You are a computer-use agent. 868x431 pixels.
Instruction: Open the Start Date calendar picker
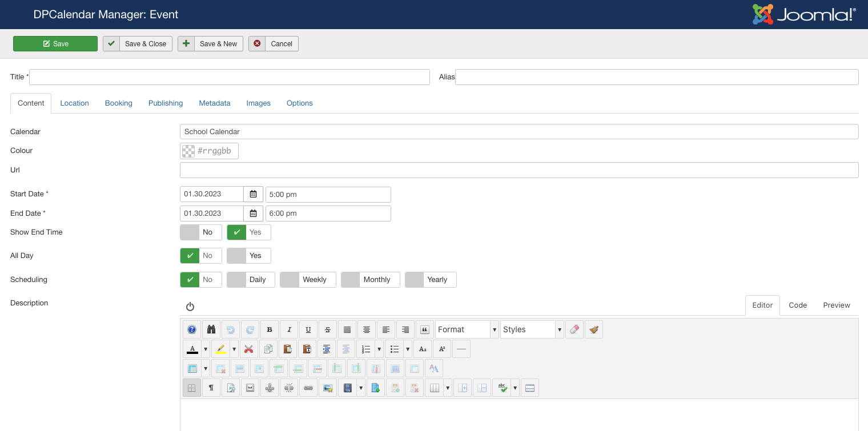pos(253,194)
